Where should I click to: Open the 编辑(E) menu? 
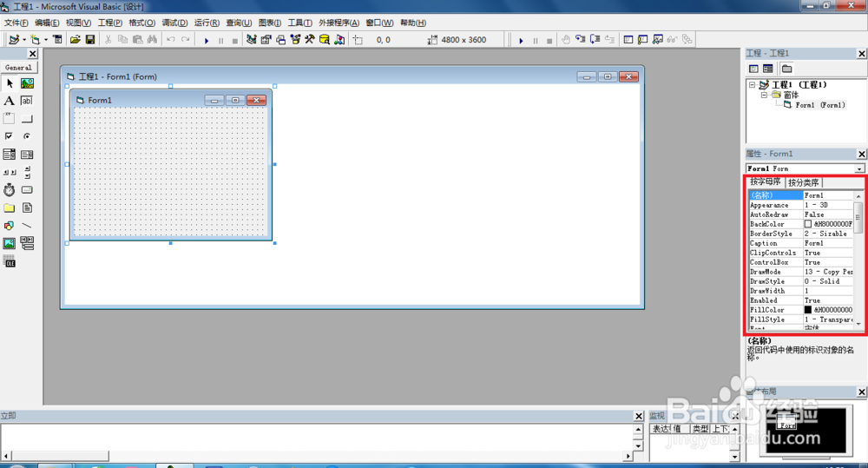47,23
